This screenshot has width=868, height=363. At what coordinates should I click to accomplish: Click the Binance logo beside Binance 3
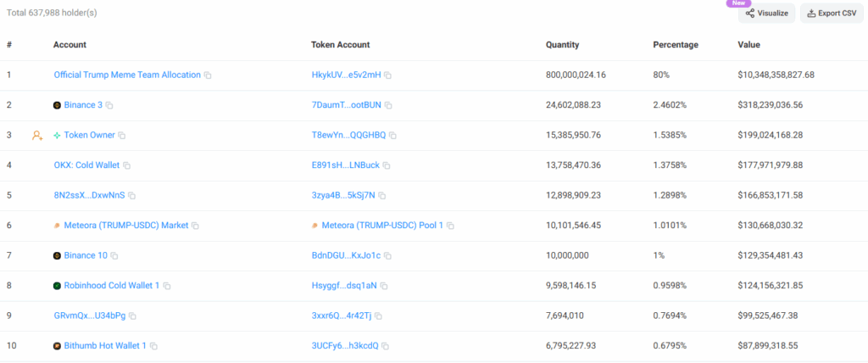click(x=57, y=105)
